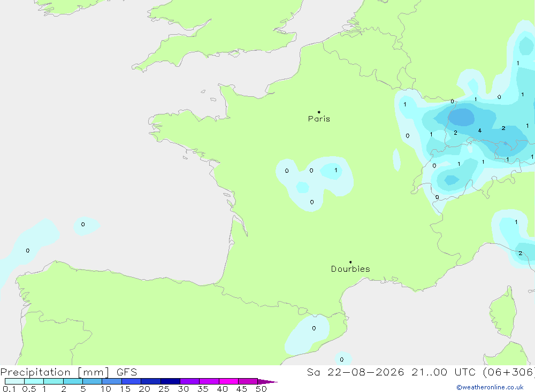Pick the 45–50 mm legend swatch
Viewport: 535px width, 392px height.
(x=248, y=381)
